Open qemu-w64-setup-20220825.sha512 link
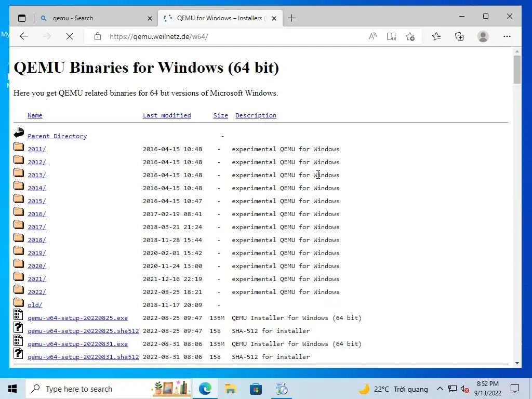The image size is (532, 399). (x=83, y=331)
